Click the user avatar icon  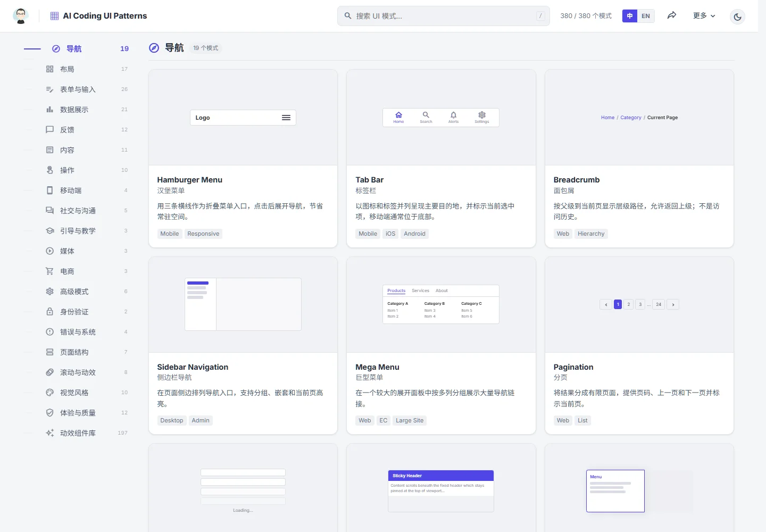tap(21, 16)
